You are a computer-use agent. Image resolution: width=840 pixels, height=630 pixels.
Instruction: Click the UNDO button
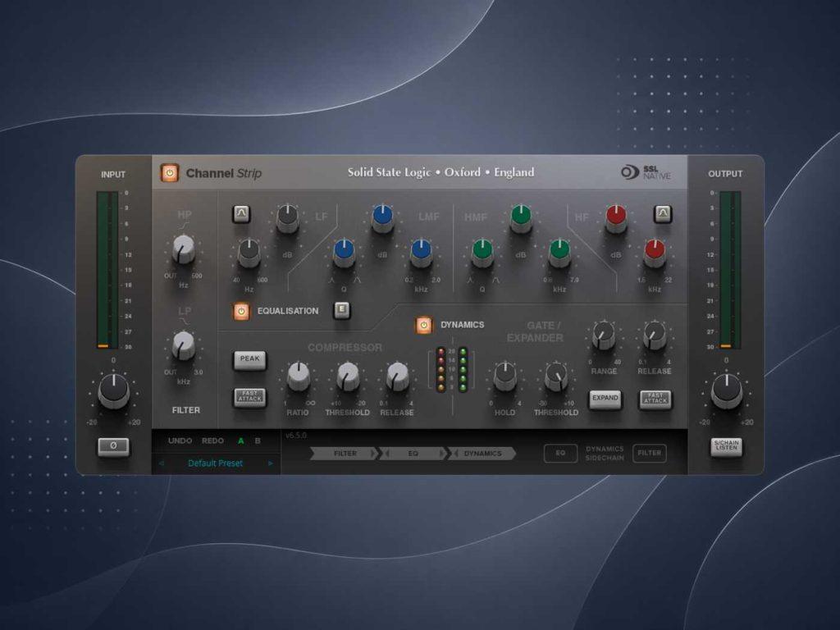point(180,441)
